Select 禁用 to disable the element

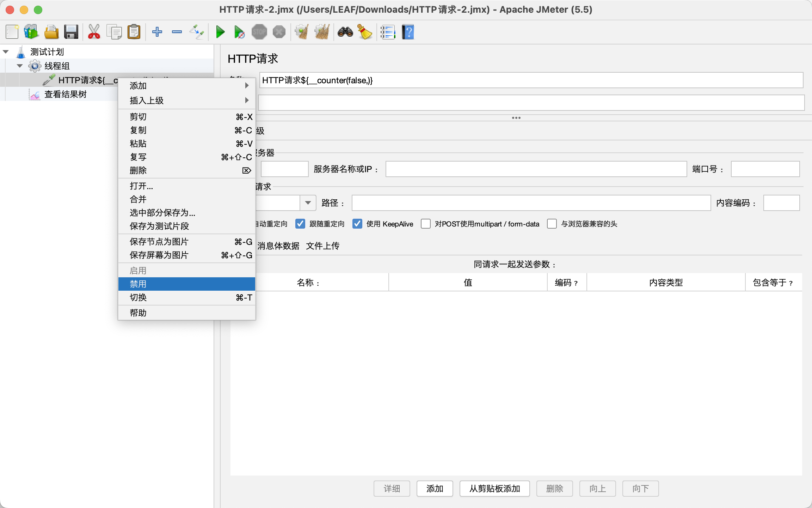pos(187,284)
